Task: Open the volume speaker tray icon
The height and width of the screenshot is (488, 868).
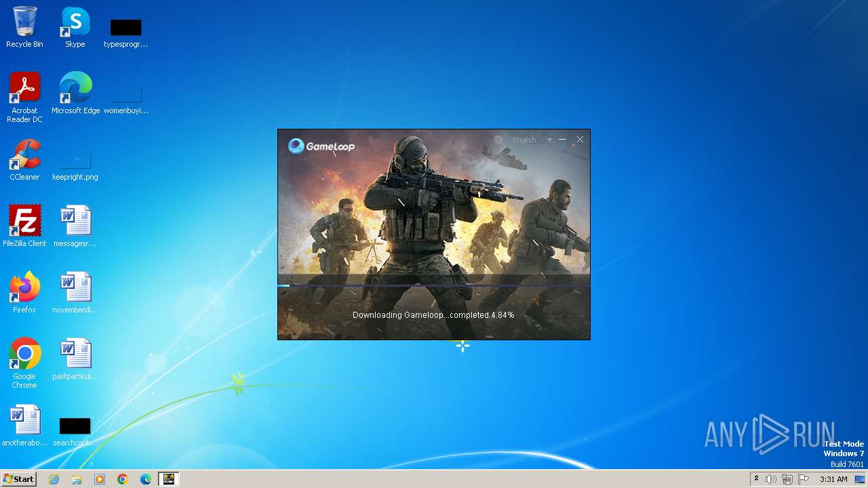Action: (x=771, y=479)
